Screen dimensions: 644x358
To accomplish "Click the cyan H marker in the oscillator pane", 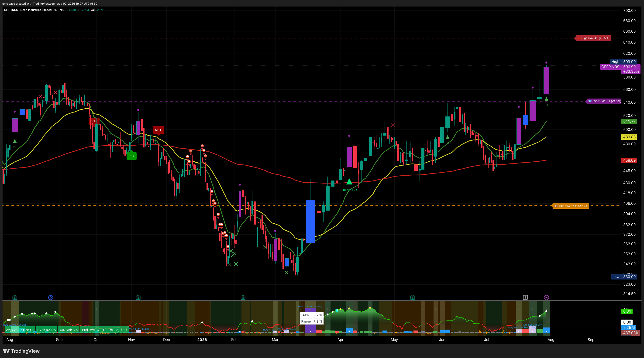I will (x=337, y=310).
